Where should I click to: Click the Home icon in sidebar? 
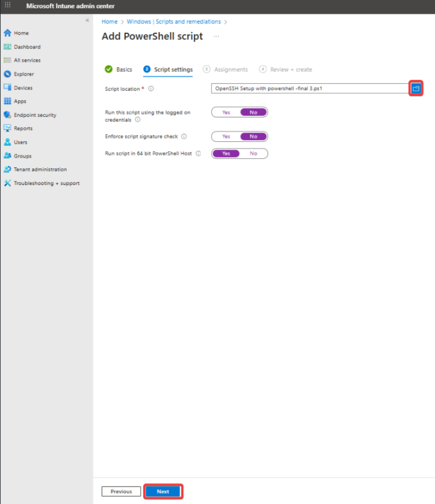[x=7, y=33]
